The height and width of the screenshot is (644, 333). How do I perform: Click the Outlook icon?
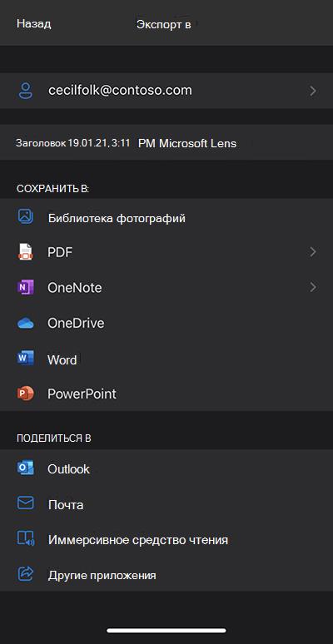tap(26, 468)
